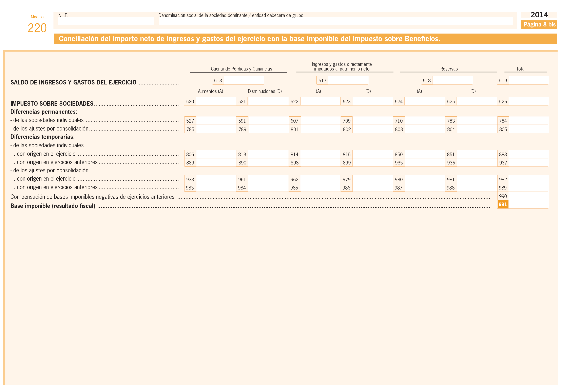Click field 709

[373, 121]
